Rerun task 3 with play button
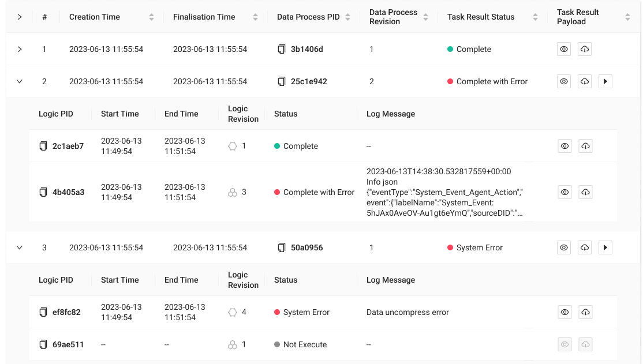This screenshot has width=643, height=364. pos(605,248)
